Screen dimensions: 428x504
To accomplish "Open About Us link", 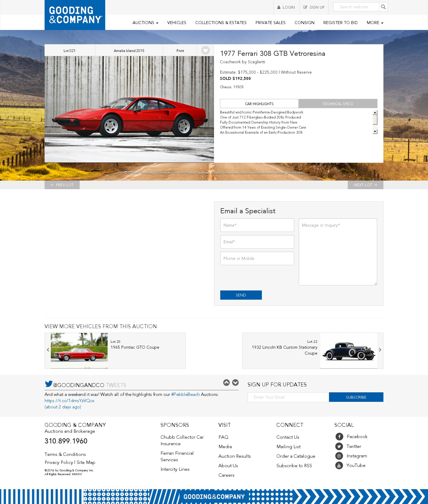I will [x=228, y=466].
